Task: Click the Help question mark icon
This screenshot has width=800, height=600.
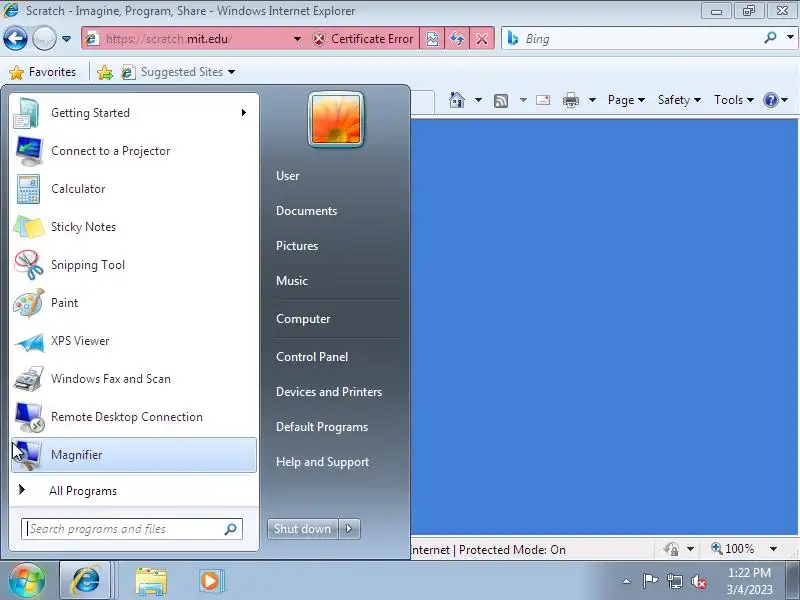Action: tap(770, 100)
